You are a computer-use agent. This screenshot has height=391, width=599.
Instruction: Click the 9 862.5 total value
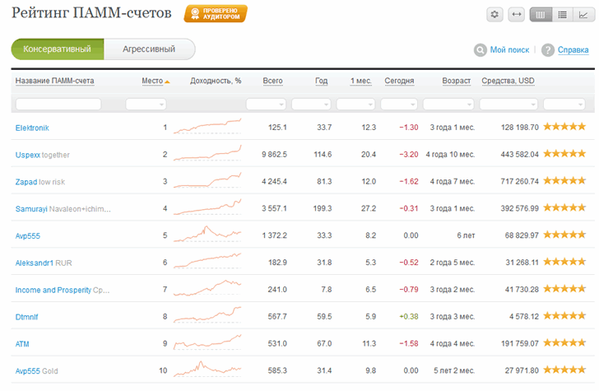click(x=274, y=154)
